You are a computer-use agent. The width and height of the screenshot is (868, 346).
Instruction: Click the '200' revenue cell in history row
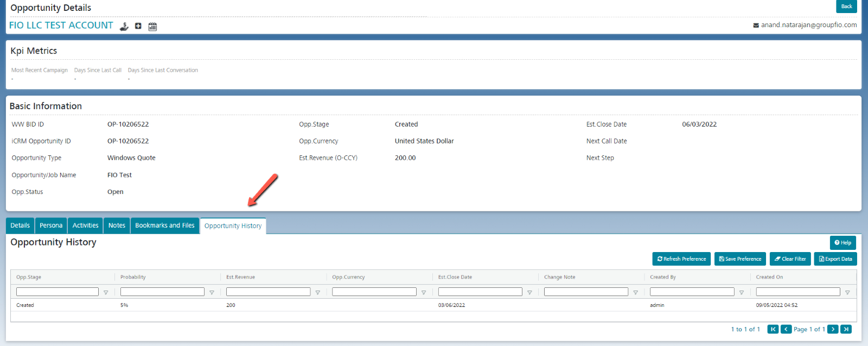tap(231, 305)
